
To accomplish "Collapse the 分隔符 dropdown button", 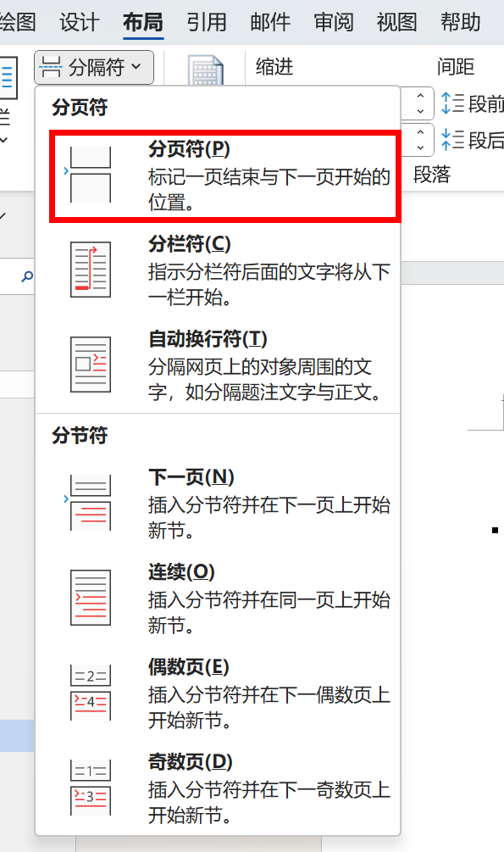I will pos(94,67).
